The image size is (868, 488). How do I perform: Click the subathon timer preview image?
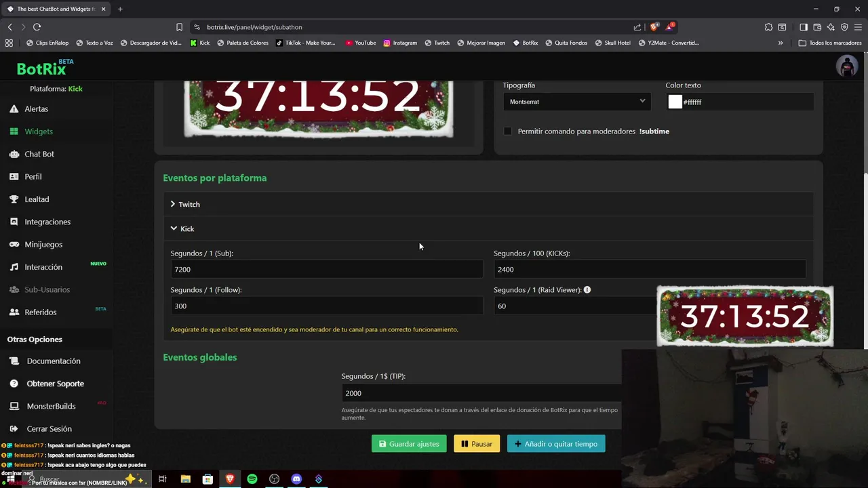pos(318,108)
